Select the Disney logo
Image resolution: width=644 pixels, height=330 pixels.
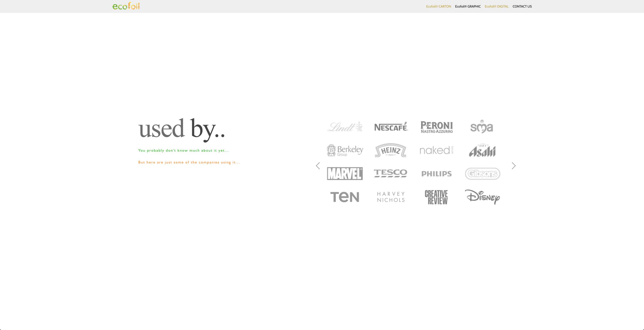(482, 197)
